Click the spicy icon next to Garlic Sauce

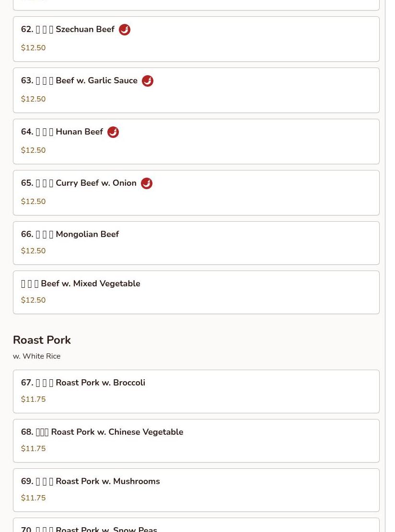pyautogui.click(x=147, y=81)
